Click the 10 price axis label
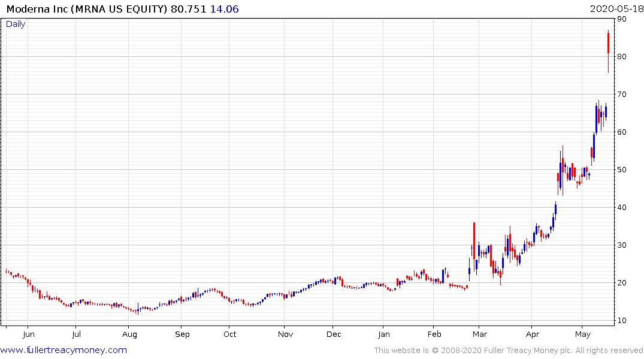 tap(622, 321)
